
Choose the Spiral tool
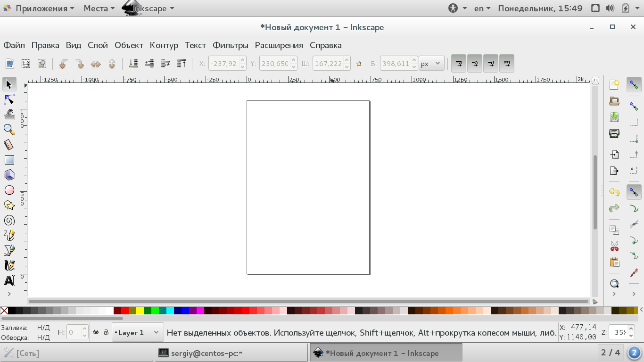coord(8,220)
